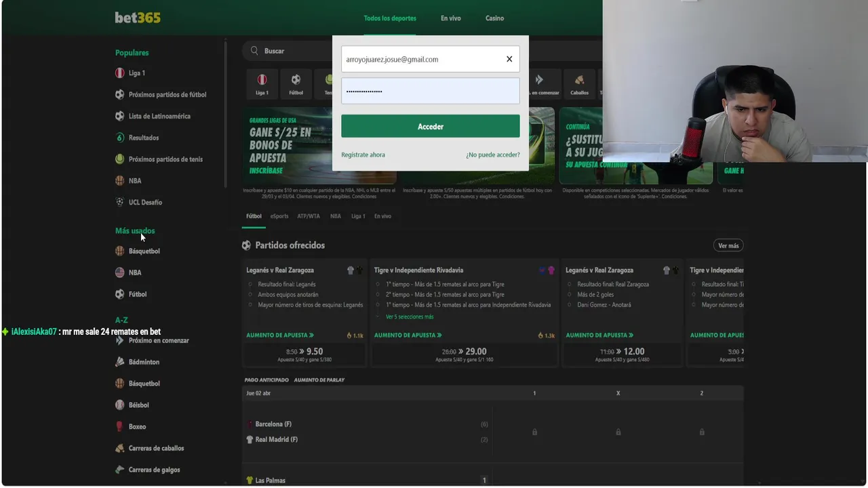Click the Tigre v Independiente Rivadavia title
The image size is (868, 488).
418,270
